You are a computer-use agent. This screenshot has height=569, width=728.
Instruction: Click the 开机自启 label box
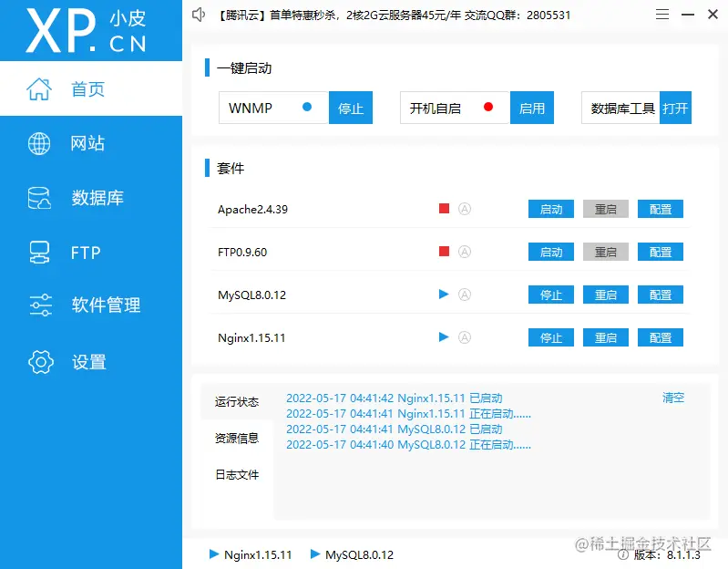click(x=455, y=108)
